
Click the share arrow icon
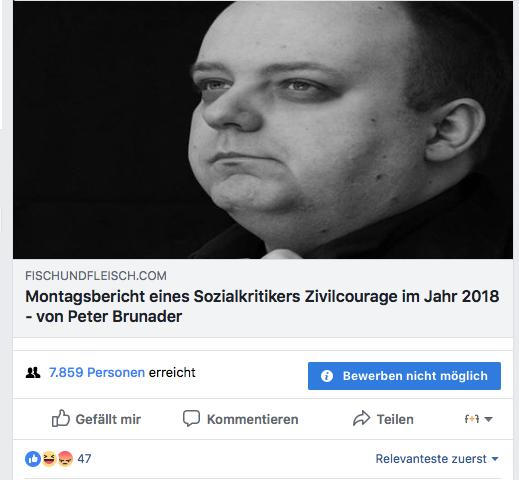362,418
